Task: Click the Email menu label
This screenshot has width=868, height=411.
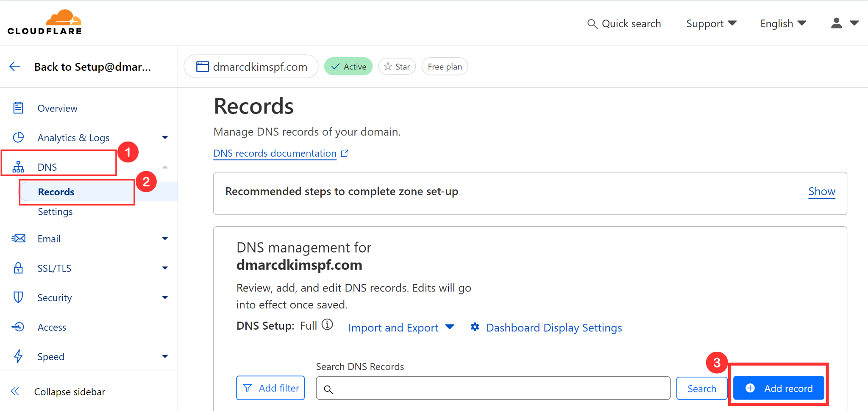Action: (x=49, y=239)
